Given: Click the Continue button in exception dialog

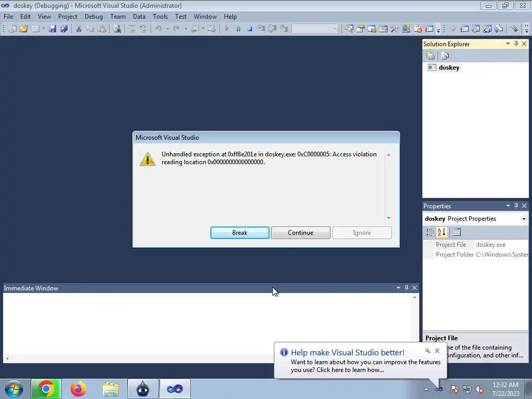Looking at the screenshot, I should [301, 233].
